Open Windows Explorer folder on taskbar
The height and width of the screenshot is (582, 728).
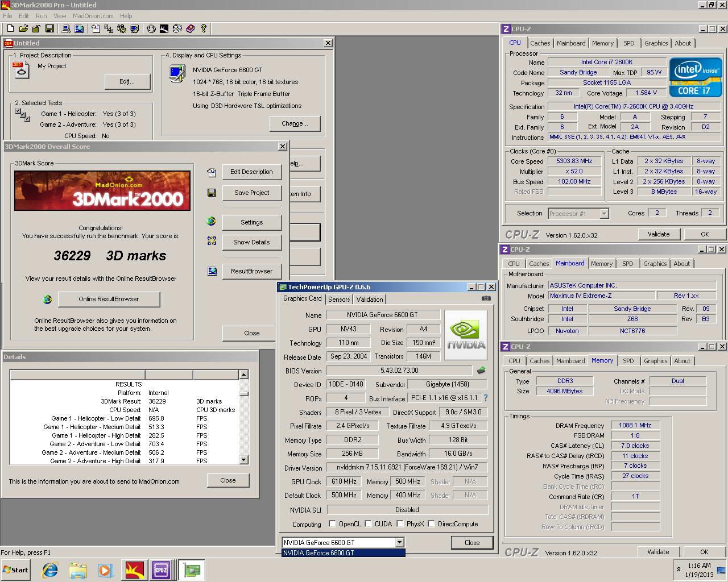point(78,570)
